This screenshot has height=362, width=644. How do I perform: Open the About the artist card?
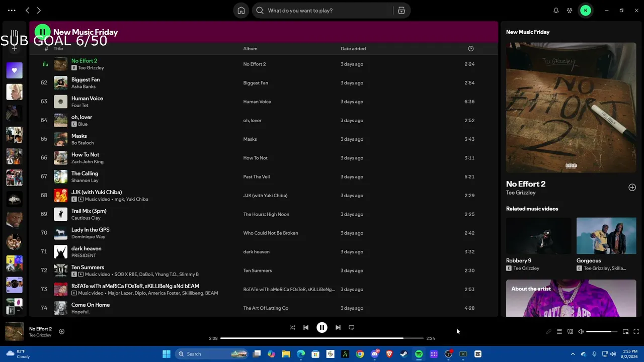pos(571,298)
